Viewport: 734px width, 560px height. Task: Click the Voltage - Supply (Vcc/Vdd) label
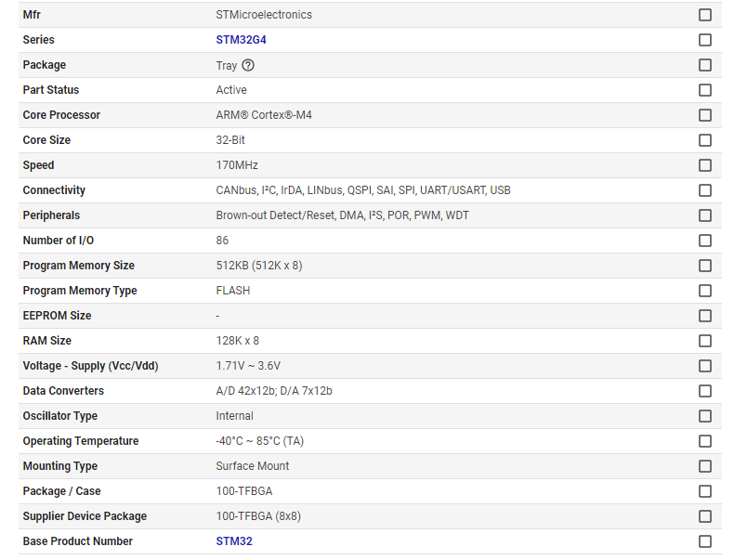pyautogui.click(x=90, y=366)
